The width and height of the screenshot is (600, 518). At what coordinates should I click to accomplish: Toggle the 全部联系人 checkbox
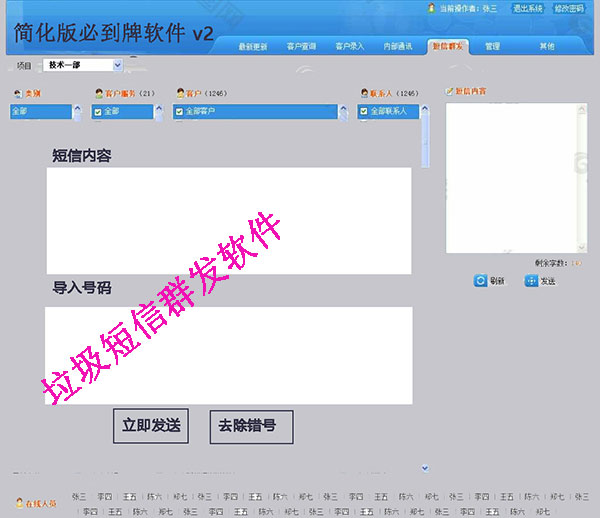(x=364, y=112)
